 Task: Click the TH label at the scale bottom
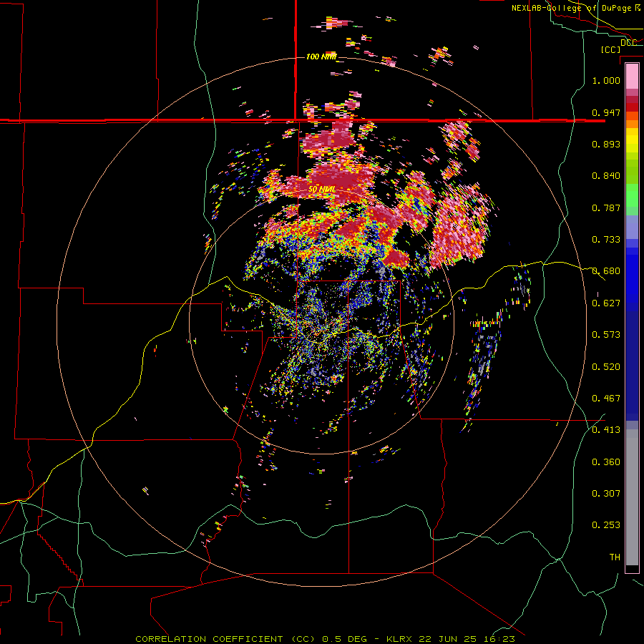click(x=615, y=557)
